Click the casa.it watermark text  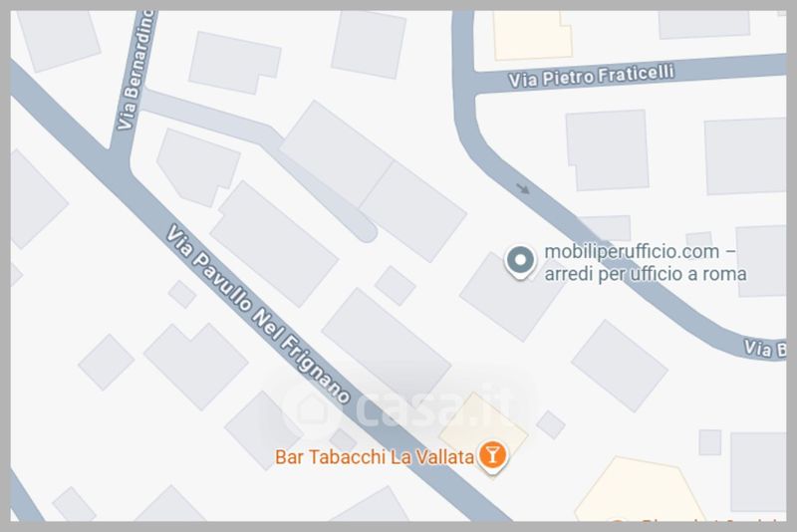(x=438, y=408)
